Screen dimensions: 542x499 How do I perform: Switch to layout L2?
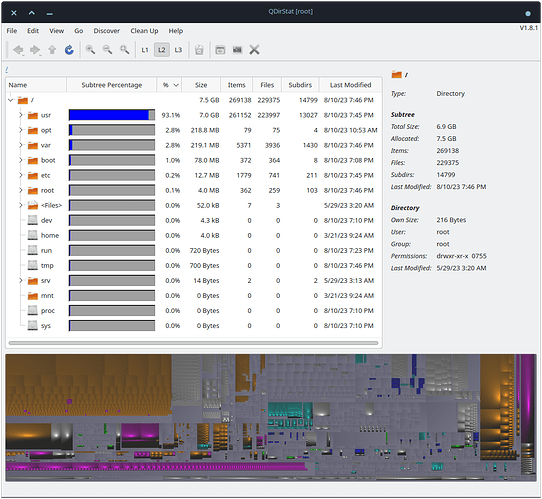(161, 50)
